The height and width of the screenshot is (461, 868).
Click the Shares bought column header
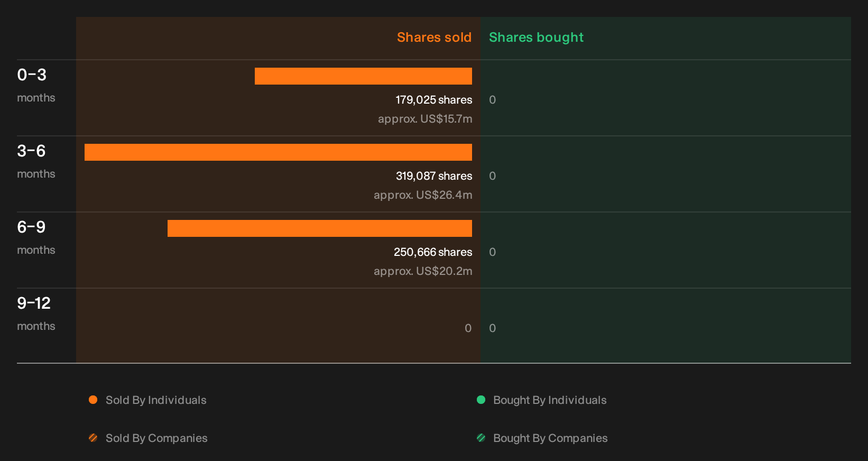point(536,38)
